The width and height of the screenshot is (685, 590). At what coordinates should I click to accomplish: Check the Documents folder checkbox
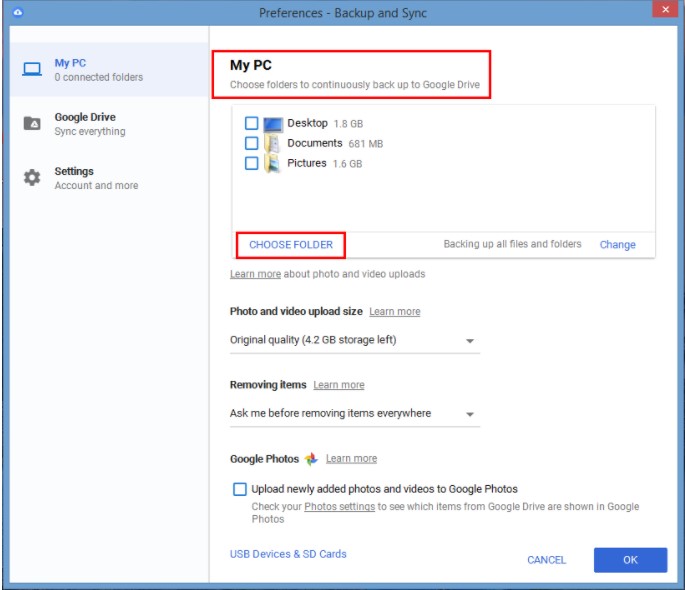click(x=252, y=143)
